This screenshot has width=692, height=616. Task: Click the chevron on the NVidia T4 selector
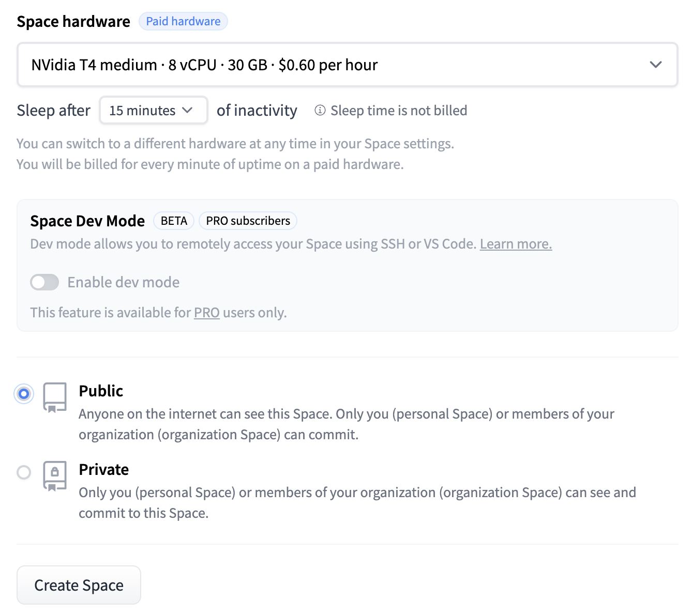[656, 65]
